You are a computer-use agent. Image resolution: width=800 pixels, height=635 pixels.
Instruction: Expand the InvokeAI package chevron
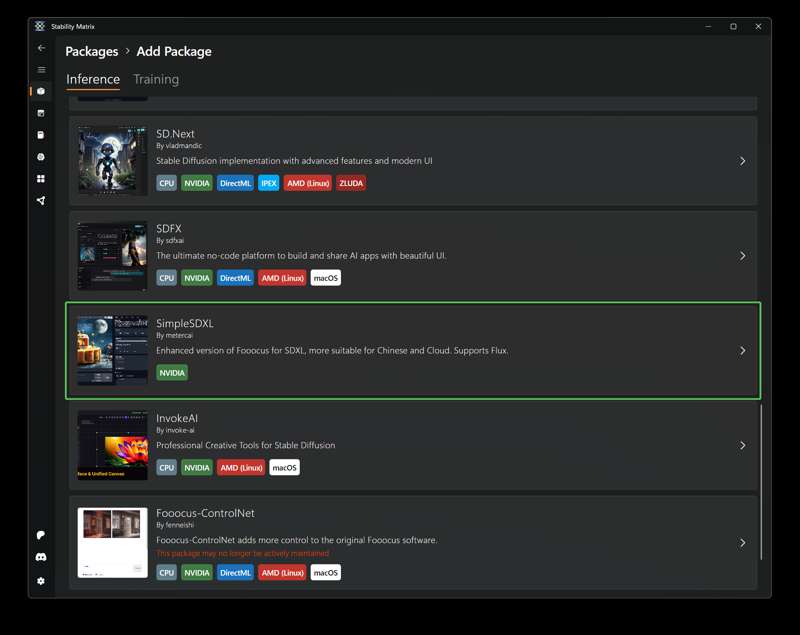pos(742,446)
